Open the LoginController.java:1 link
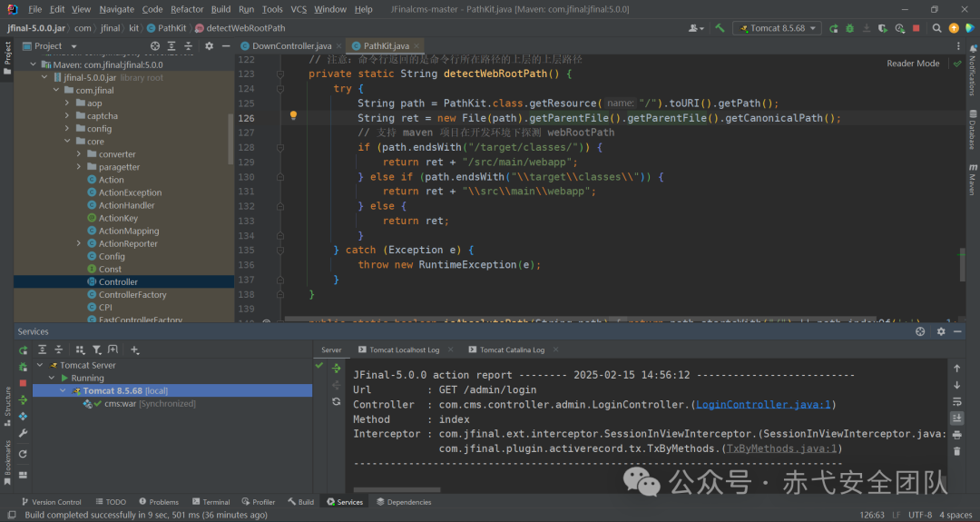 tap(763, 405)
